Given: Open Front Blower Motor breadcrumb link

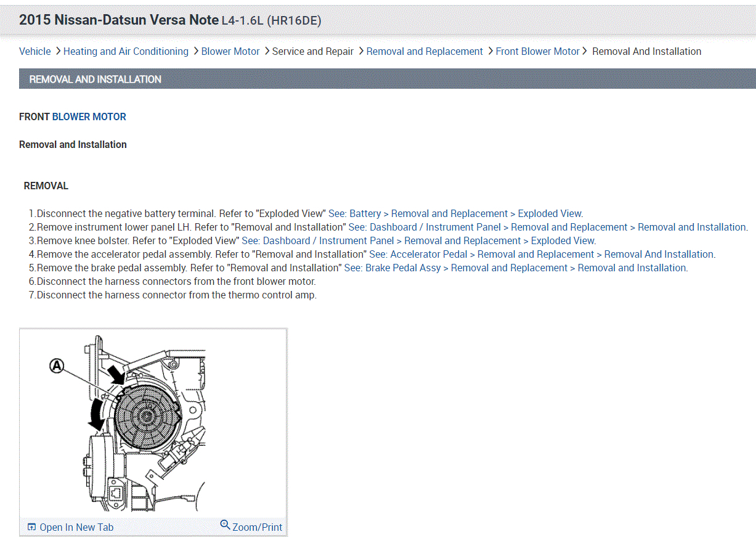Looking at the screenshot, I should (x=538, y=52).
